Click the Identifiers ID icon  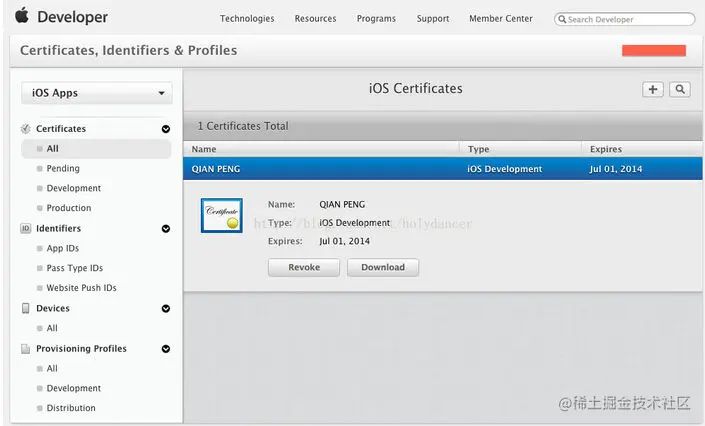tap(26, 229)
